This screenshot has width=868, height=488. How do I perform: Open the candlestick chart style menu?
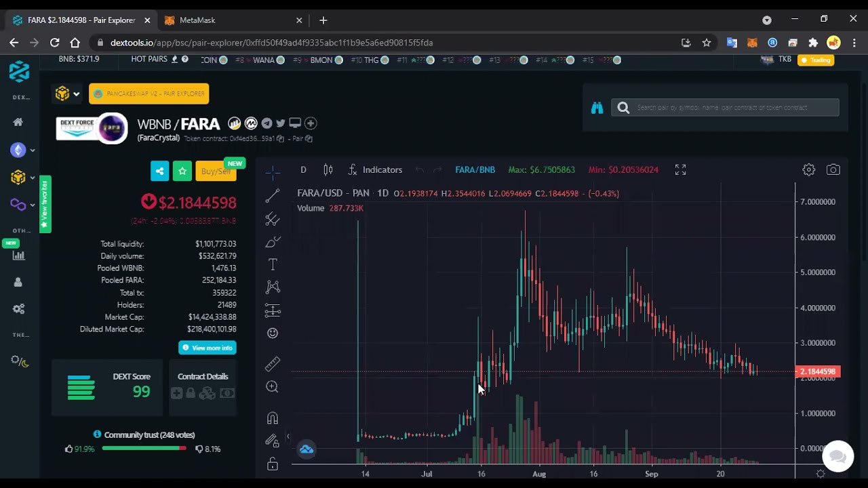coord(328,169)
